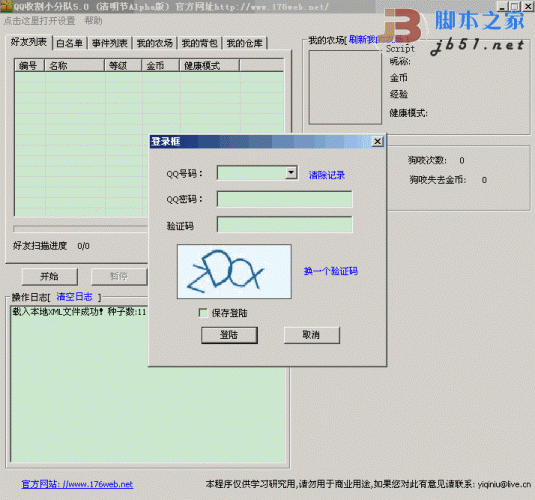Click the yiqiniu@live.cn contact text
Viewport: 535px width, 500px height.
pos(504,484)
